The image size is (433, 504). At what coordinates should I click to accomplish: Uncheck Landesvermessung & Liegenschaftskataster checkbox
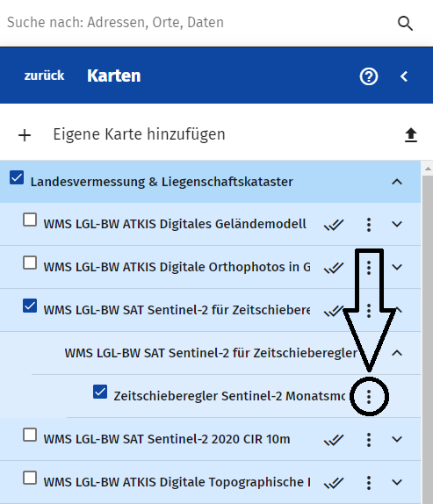click(x=17, y=177)
